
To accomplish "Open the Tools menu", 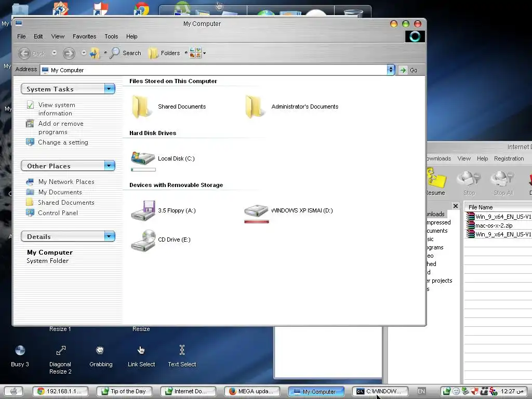I will pyautogui.click(x=111, y=36).
